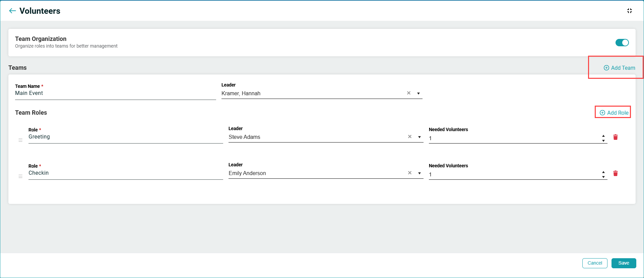Increase Needed Volunteers for Greeting role

pos(603,136)
